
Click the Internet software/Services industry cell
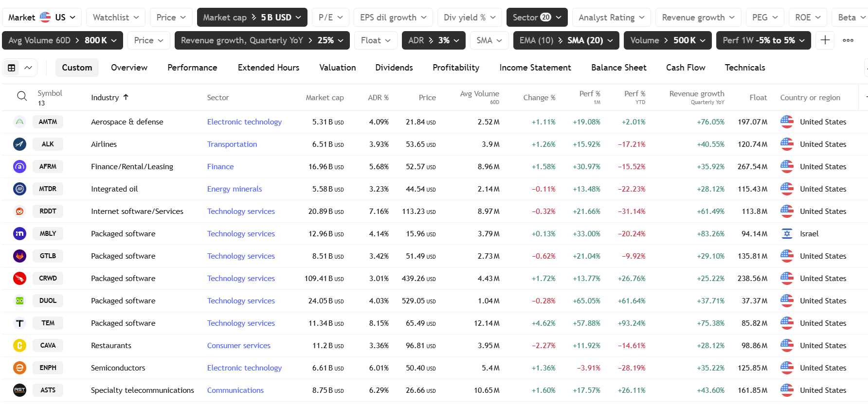(137, 211)
